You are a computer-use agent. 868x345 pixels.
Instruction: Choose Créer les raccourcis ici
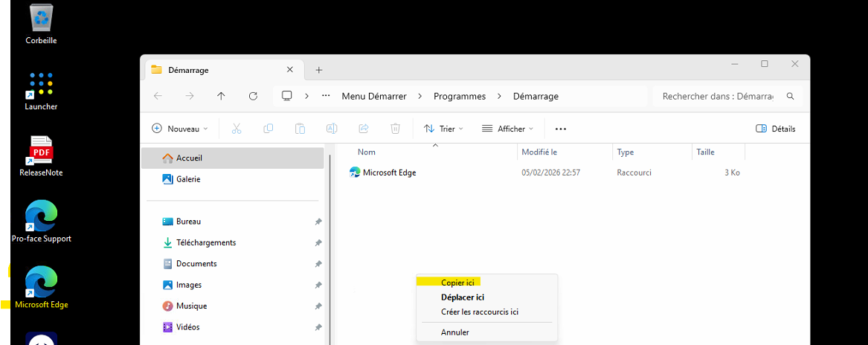coord(486,312)
